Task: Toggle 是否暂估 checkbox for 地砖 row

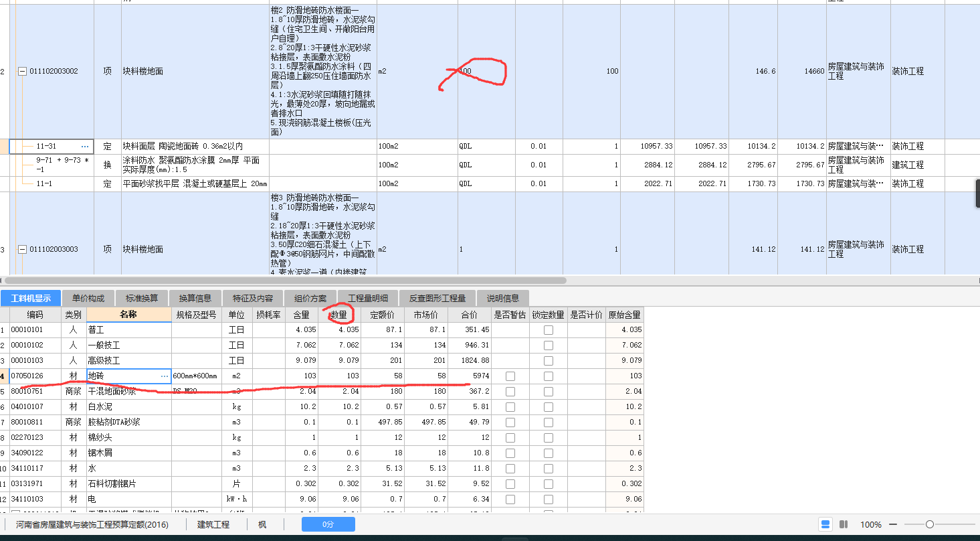Action: 510,376
